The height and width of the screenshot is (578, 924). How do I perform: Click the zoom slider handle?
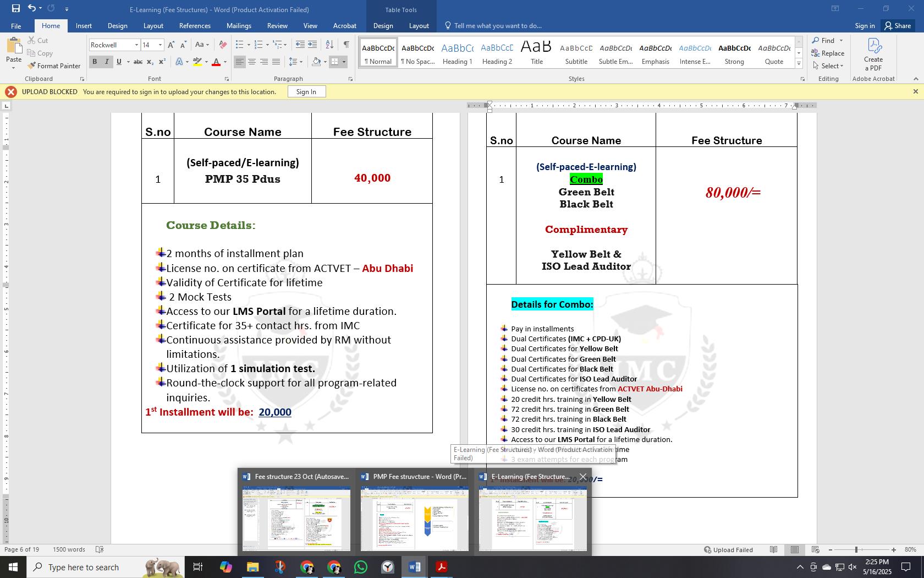click(x=856, y=549)
